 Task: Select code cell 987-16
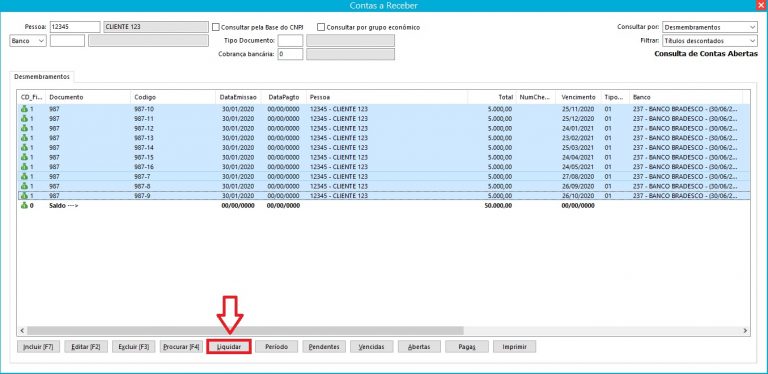pos(144,167)
